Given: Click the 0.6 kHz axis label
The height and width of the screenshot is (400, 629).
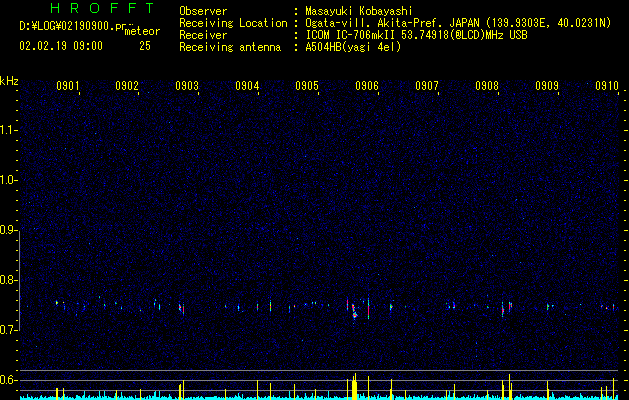Looking at the screenshot, I should click(7, 380).
